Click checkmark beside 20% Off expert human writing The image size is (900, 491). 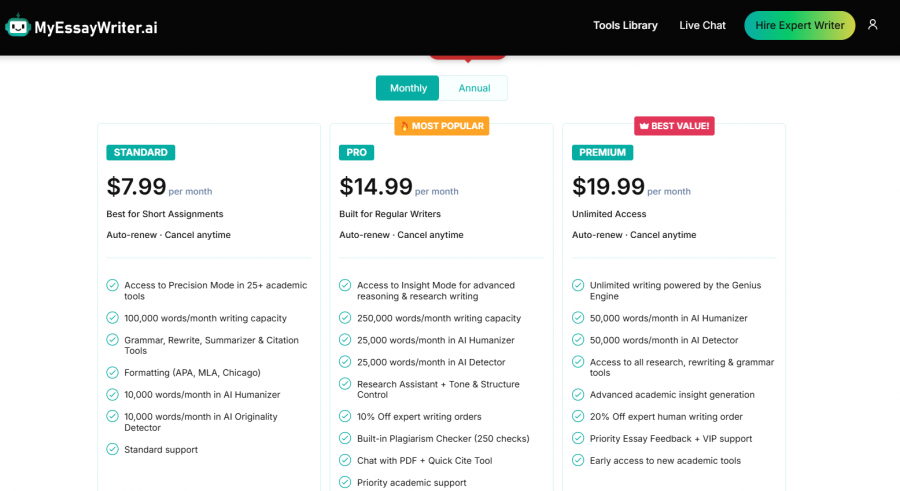tap(578, 416)
